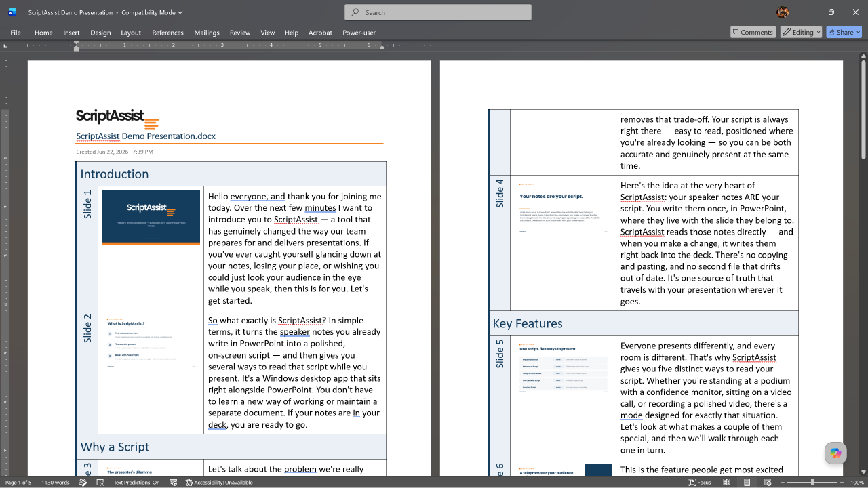Screen dimensions: 868x488
Task: Click the first-line indent marker on ruler
Action: click(x=76, y=43)
